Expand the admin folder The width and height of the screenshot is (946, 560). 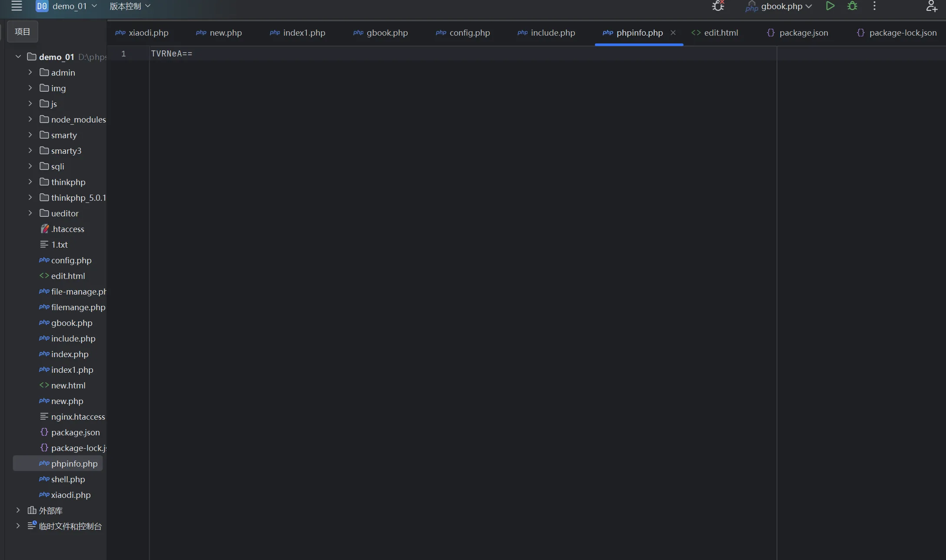point(30,73)
